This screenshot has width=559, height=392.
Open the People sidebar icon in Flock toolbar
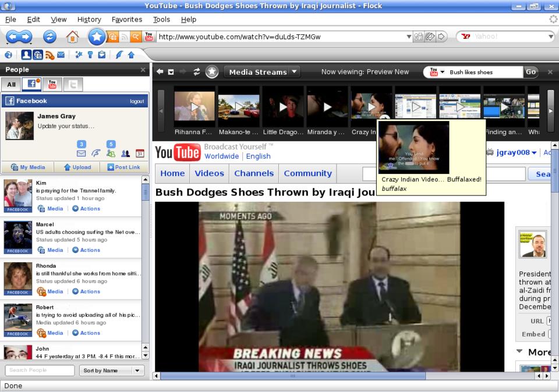(26, 55)
